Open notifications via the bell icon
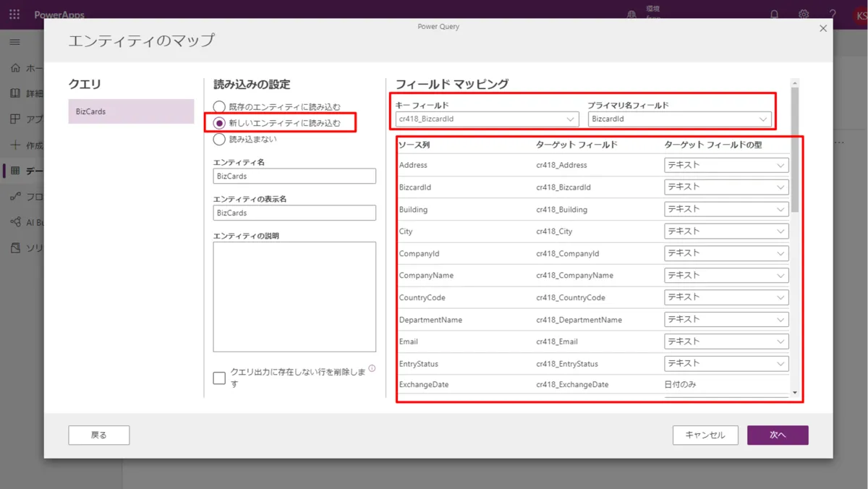This screenshot has height=489, width=868. 773,14
